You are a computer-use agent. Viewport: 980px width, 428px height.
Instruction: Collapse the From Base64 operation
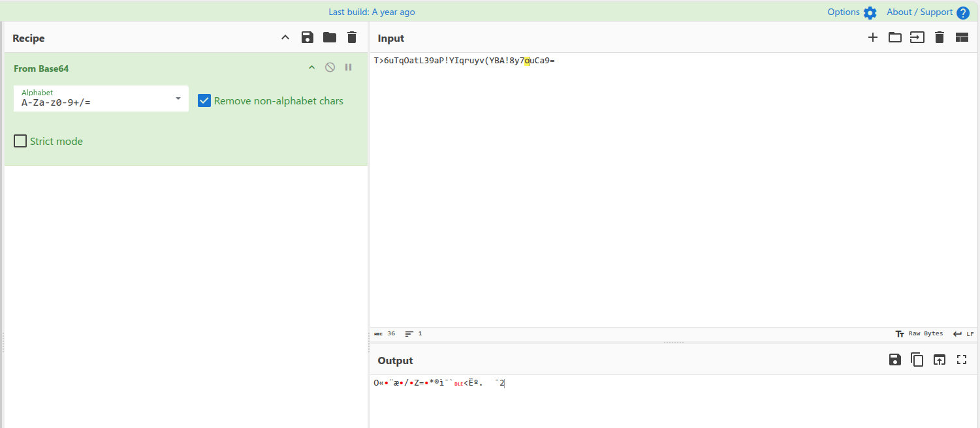pyautogui.click(x=312, y=67)
